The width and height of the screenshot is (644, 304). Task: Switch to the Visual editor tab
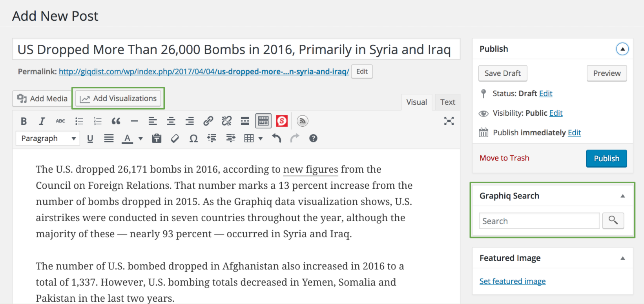pos(416,102)
